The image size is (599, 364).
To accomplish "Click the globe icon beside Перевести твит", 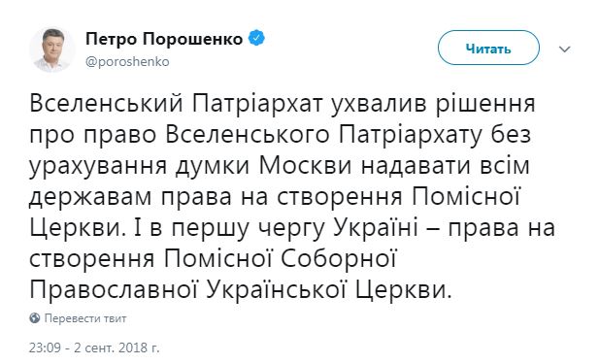I will 35,318.
